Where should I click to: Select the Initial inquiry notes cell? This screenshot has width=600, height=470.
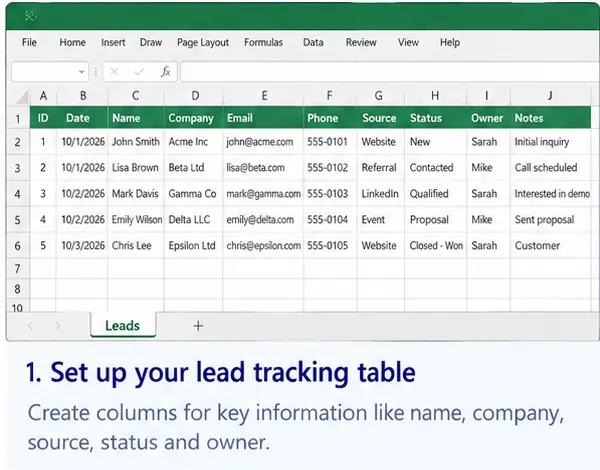(x=551, y=142)
